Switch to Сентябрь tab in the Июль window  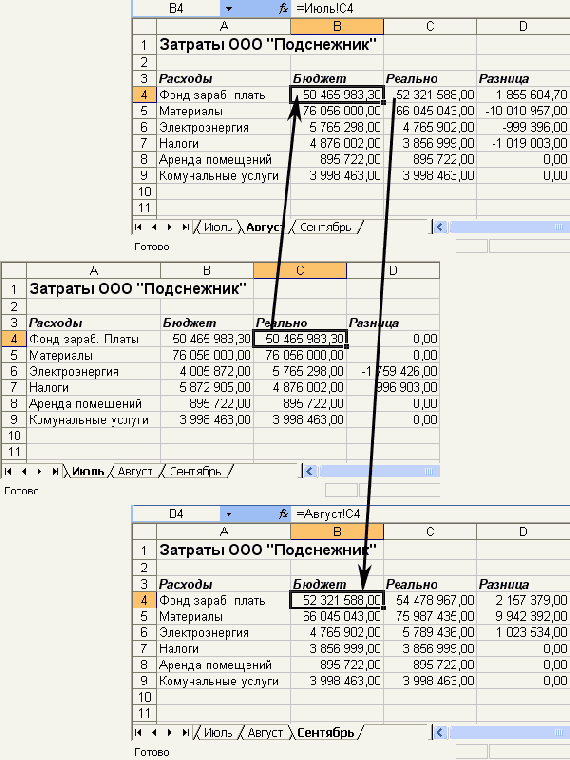click(196, 471)
